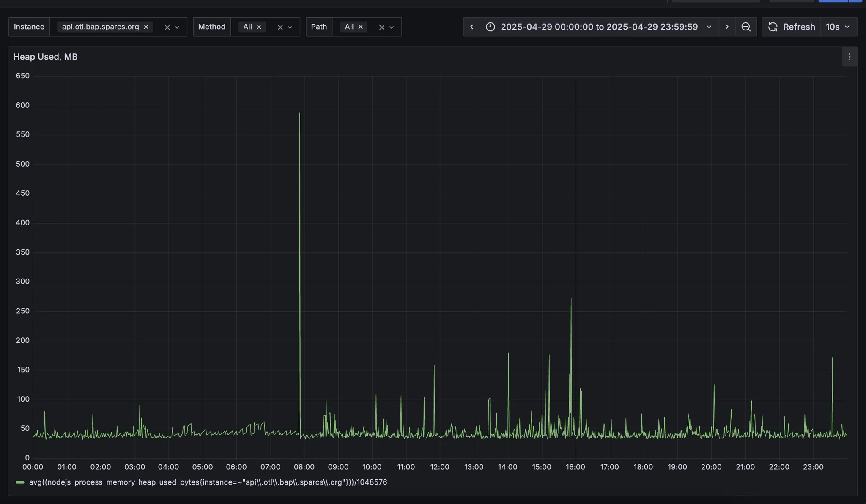Click the Heap Used, MB panel title
This screenshot has height=504, width=866.
coord(45,57)
